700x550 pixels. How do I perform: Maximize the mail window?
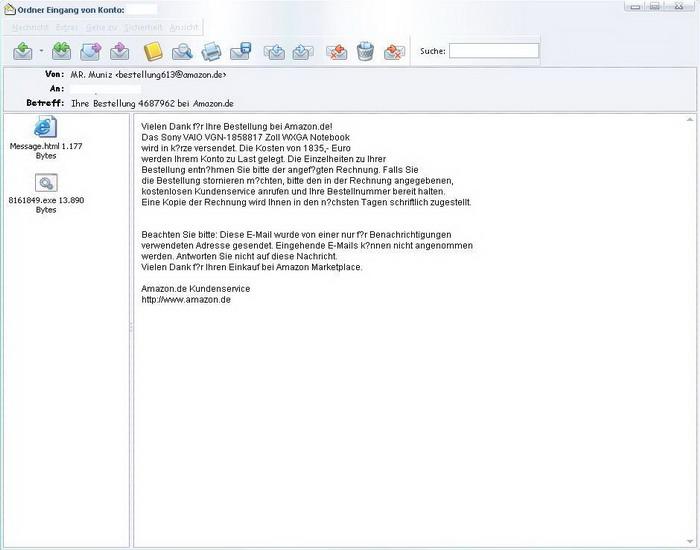pyautogui.click(x=655, y=6)
